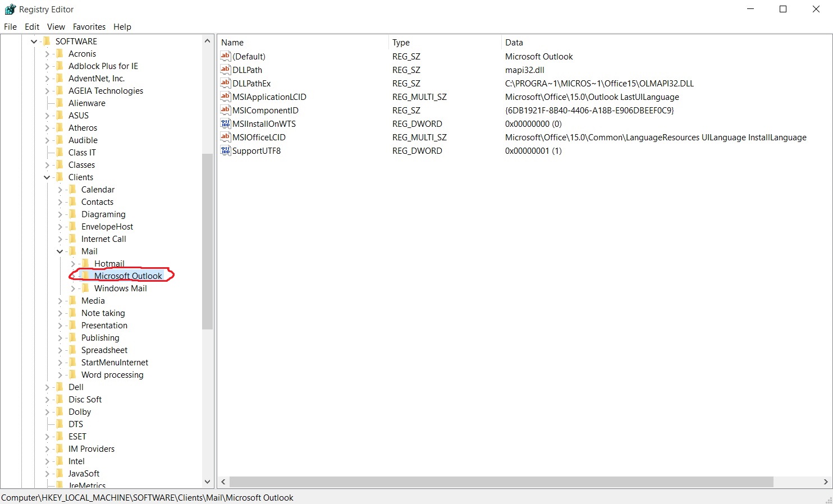
Task: Click the values pane horizontal scrollbar thumb
Action: pyautogui.click(x=501, y=482)
